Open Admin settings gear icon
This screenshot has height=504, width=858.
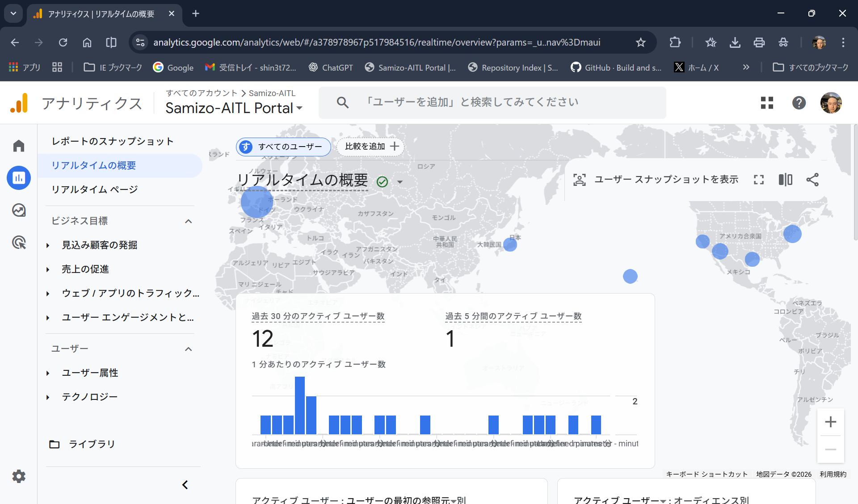[19, 476]
